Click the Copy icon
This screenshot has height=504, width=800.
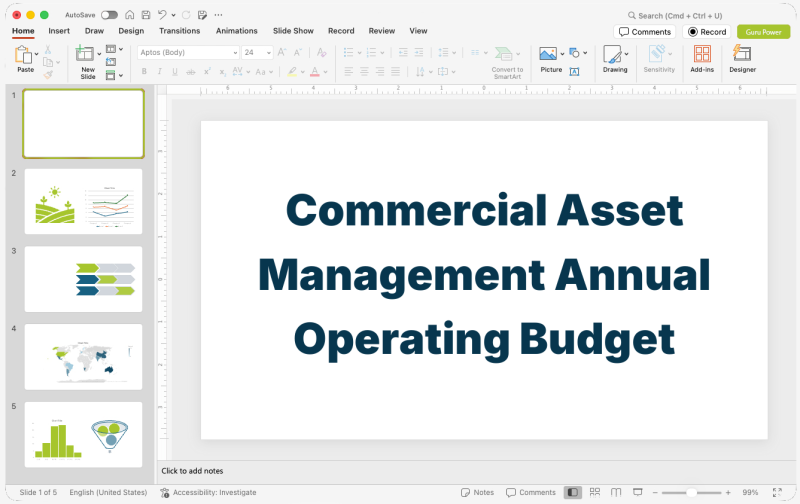pos(48,62)
